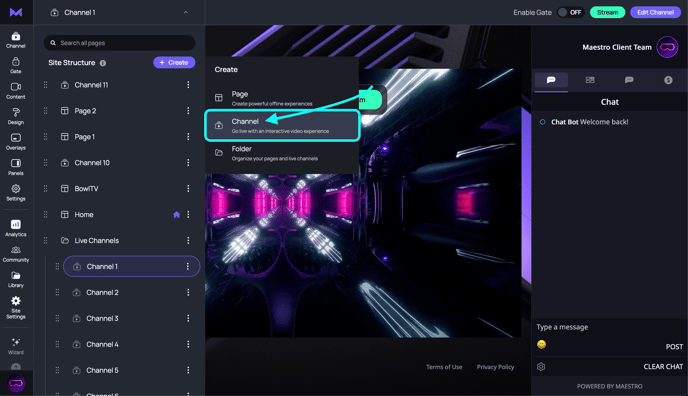This screenshot has width=688, height=396.
Task: Open the emoji picker in chat
Action: [x=541, y=344]
